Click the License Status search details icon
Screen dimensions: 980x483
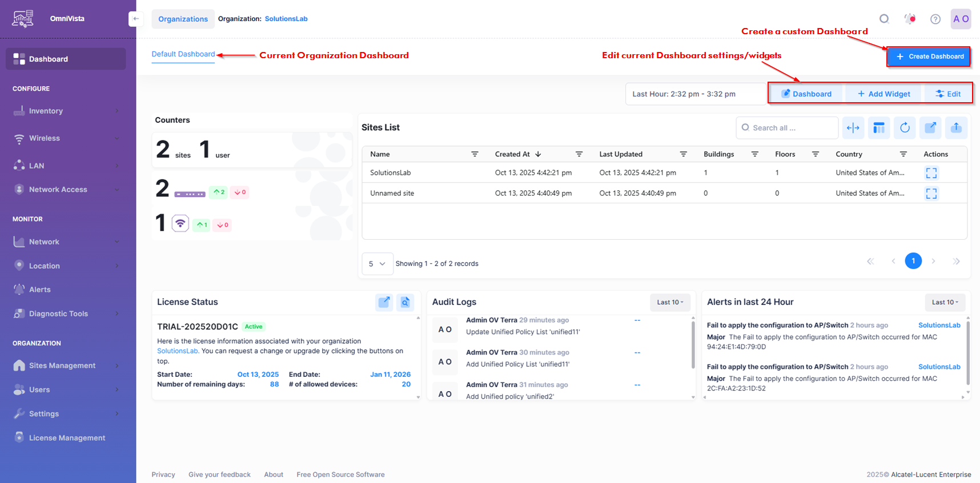405,302
